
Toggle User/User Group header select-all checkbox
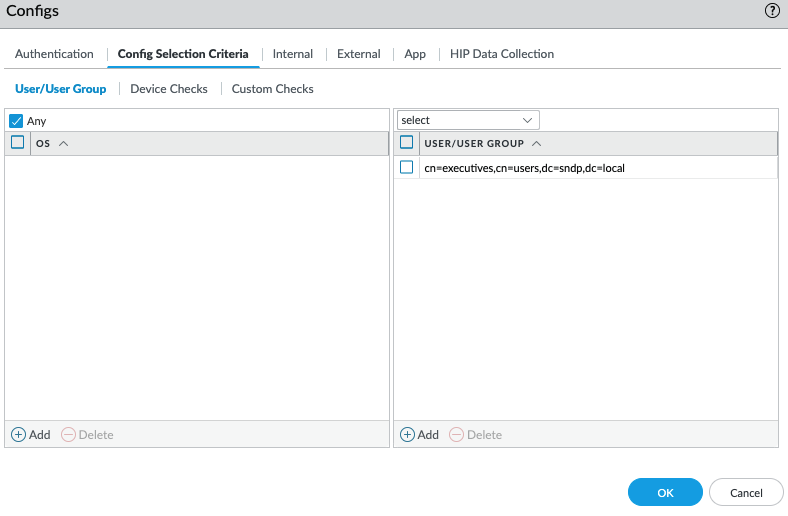pyautogui.click(x=407, y=143)
